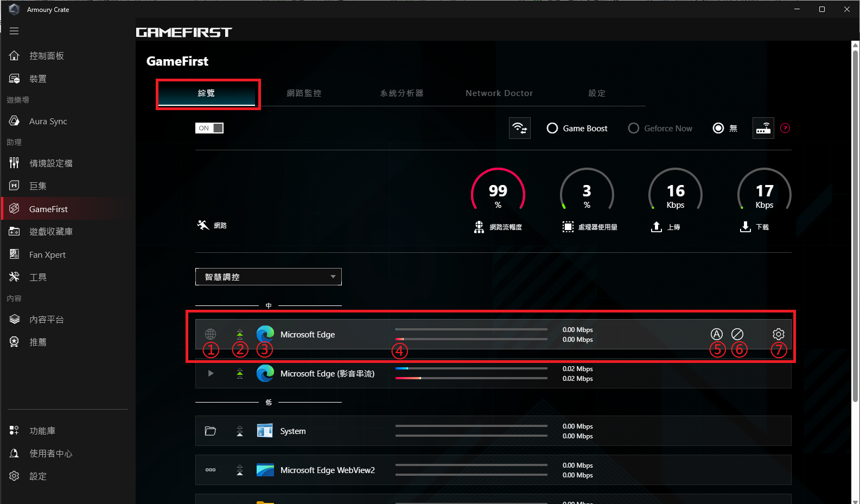The height and width of the screenshot is (504, 860).
Task: Click the block icon on Edge row
Action: point(737,334)
